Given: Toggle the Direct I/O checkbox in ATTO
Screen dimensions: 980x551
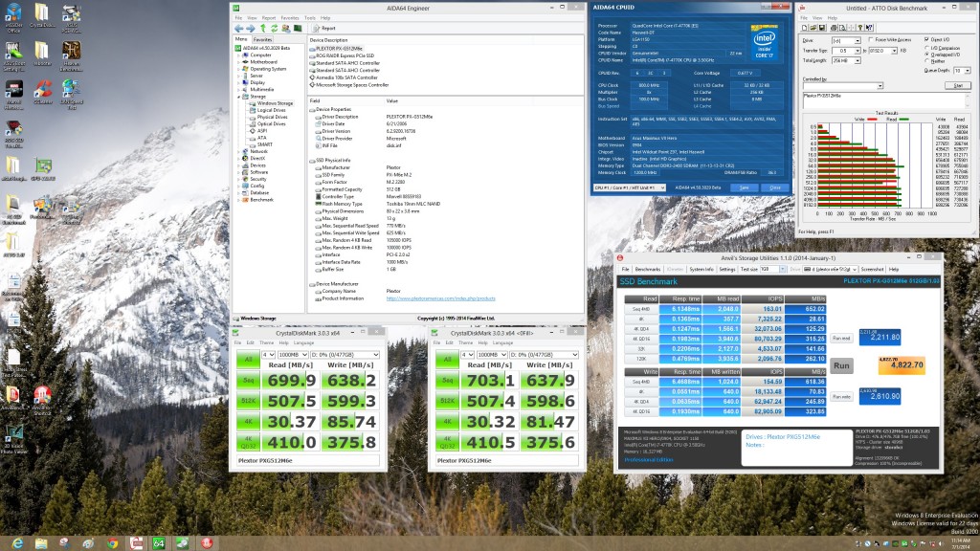Looking at the screenshot, I should point(926,39).
